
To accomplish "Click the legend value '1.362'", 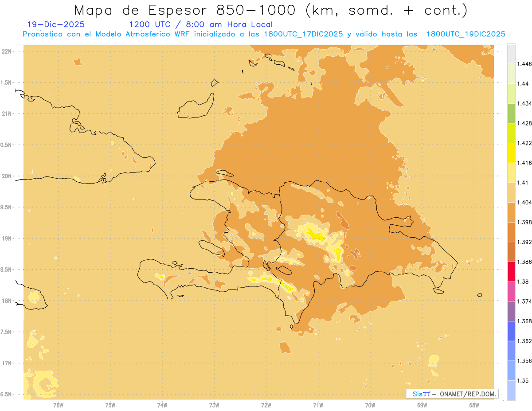I will [x=524, y=341].
